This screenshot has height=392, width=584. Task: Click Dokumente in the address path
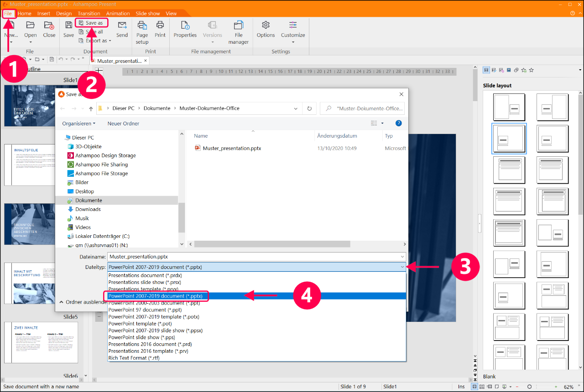(157, 108)
